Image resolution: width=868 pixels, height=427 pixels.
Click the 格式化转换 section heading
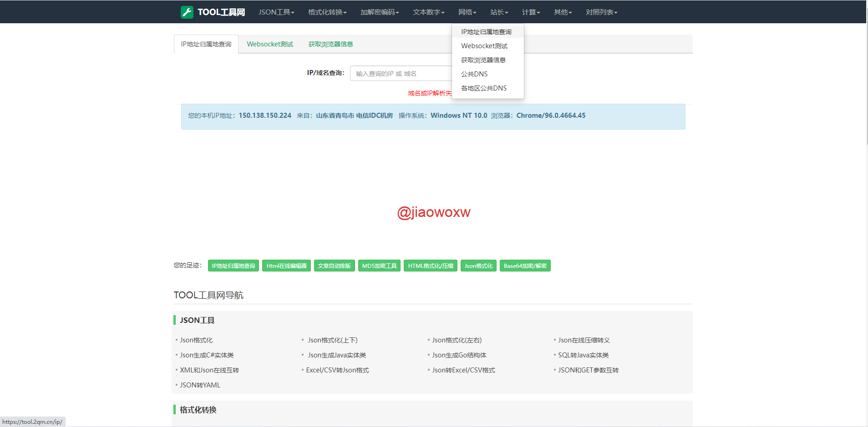(198, 410)
